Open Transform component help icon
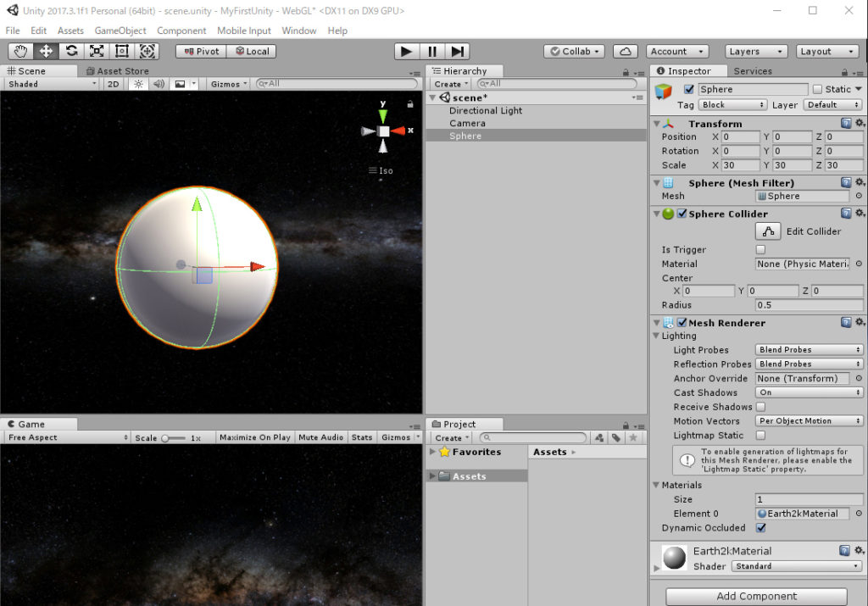This screenshot has width=868, height=606. [x=846, y=123]
